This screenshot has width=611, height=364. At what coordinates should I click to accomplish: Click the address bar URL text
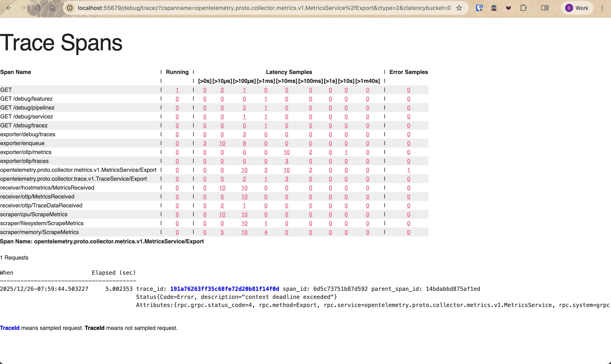(x=264, y=8)
